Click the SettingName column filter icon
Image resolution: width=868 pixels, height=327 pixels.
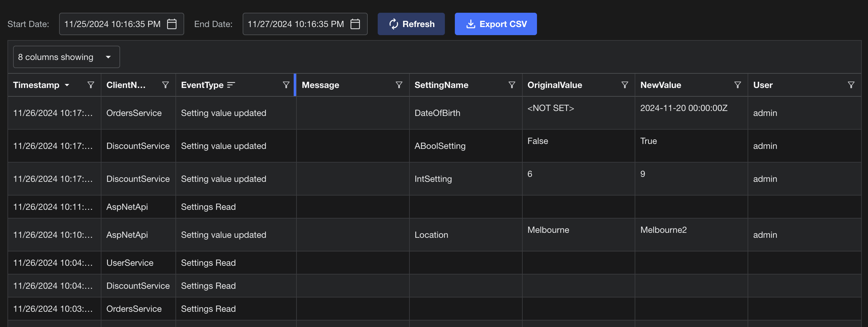(512, 85)
